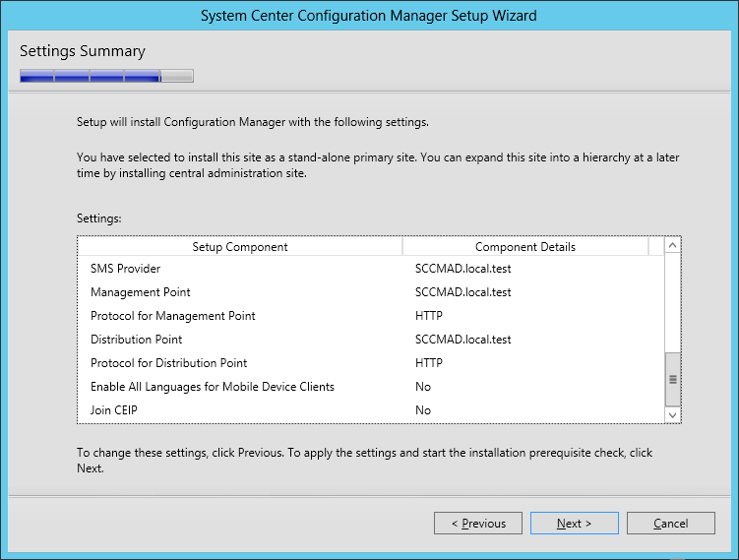Cancel the setup wizard
Viewport: 739px width, 560px height.
click(671, 524)
